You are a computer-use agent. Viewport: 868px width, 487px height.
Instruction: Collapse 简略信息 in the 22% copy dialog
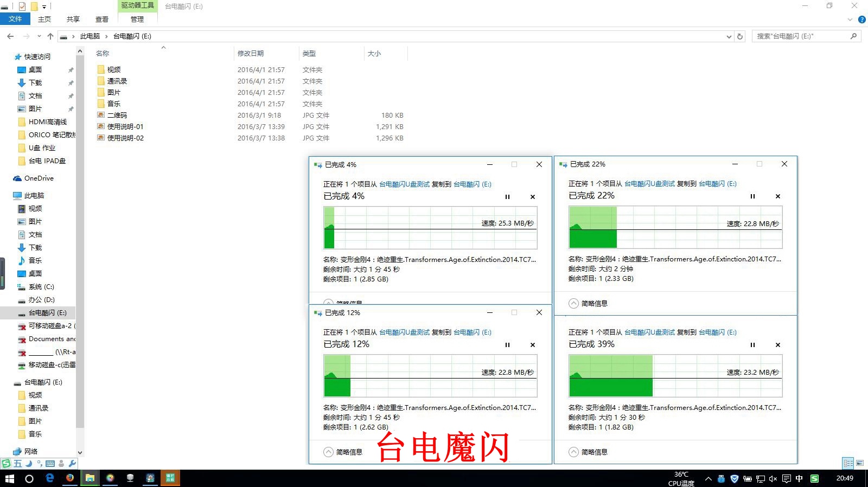[588, 304]
